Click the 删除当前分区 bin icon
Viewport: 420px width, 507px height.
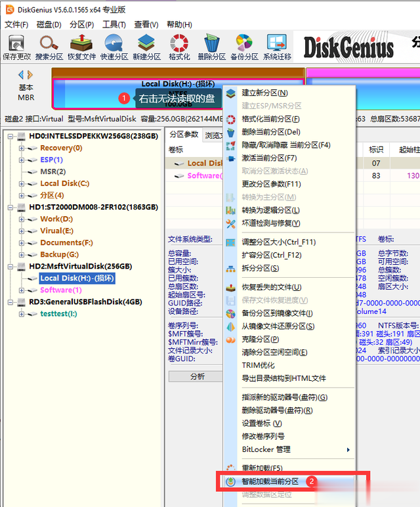(x=231, y=133)
